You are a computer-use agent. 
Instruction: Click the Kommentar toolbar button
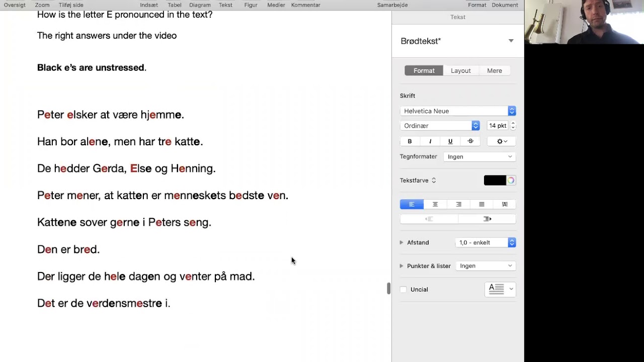pos(305,5)
